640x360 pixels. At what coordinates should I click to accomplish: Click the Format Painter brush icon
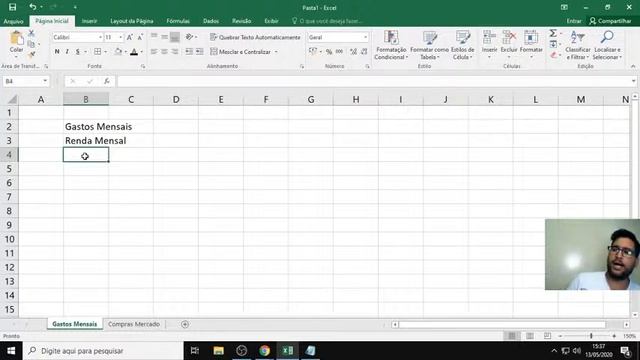pyautogui.click(x=31, y=54)
